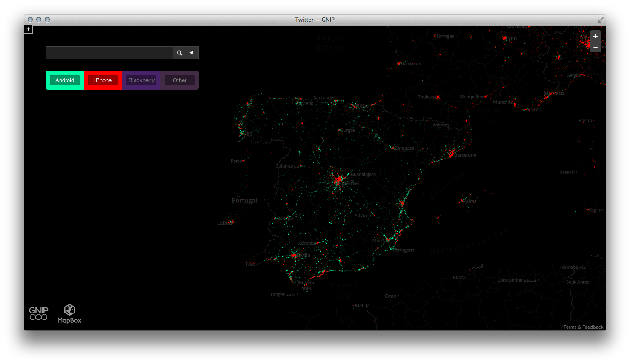Enable the Blackberry tweets layer

click(141, 80)
